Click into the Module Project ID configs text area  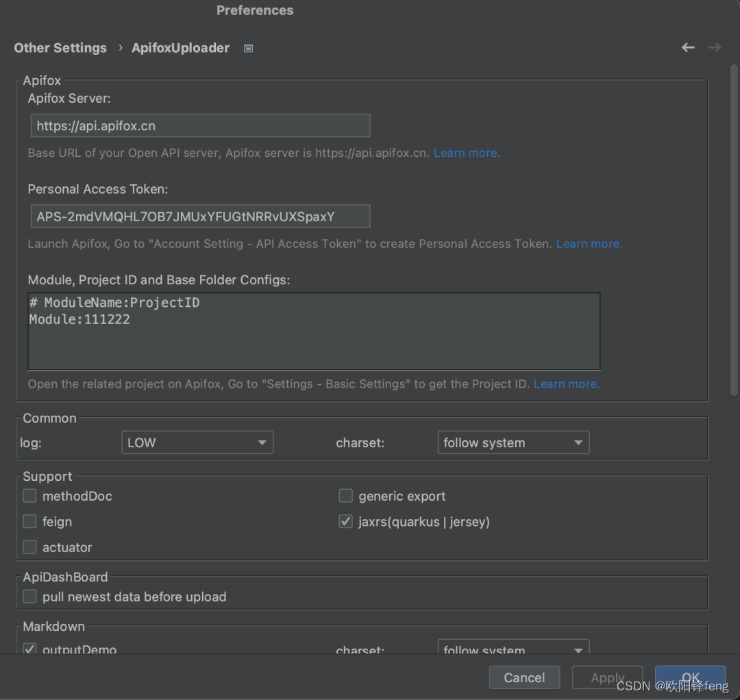click(x=314, y=331)
